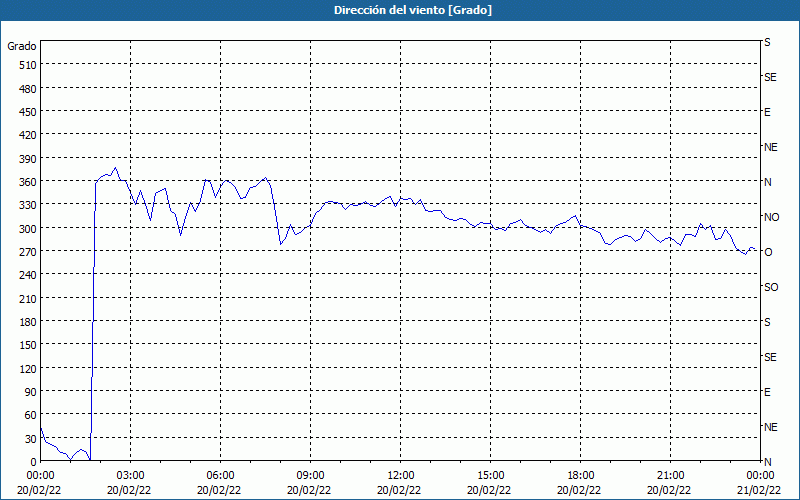Click the chart title "Dirección del viento [Grado]"
This screenshot has height=500, width=800.
click(x=413, y=10)
